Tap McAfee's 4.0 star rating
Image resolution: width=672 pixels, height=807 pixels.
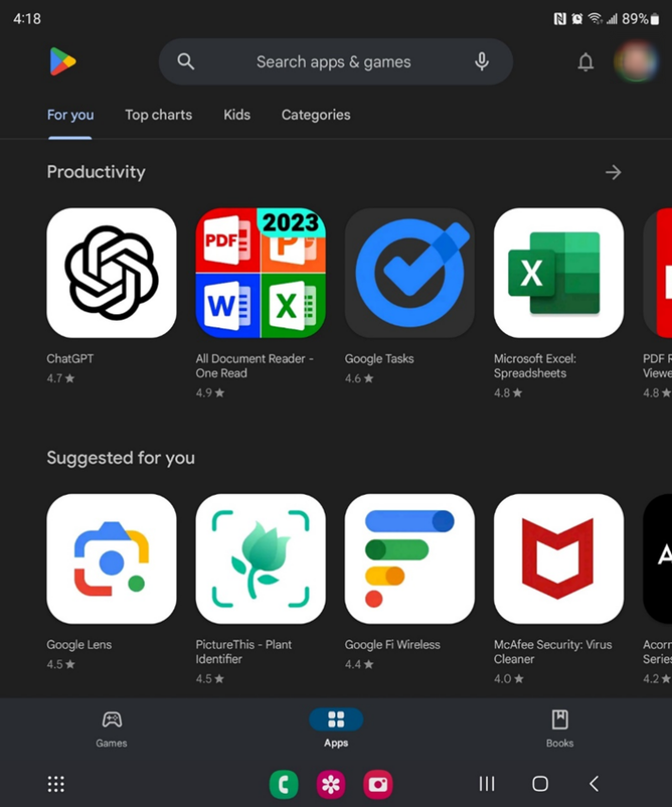click(509, 679)
